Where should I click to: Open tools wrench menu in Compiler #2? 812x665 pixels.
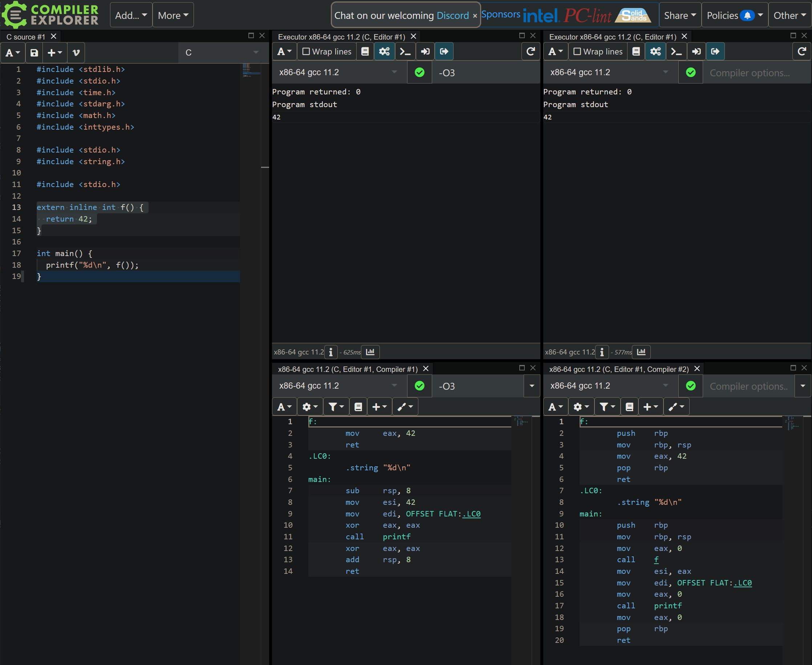pyautogui.click(x=677, y=407)
